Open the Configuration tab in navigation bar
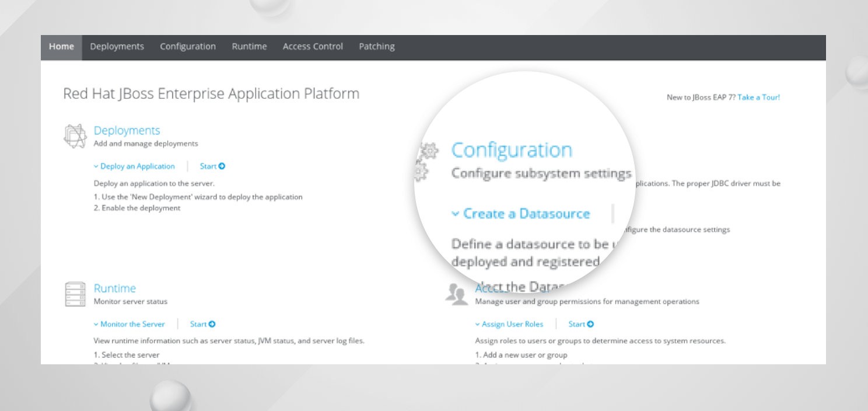The height and width of the screenshot is (411, 868). (188, 47)
